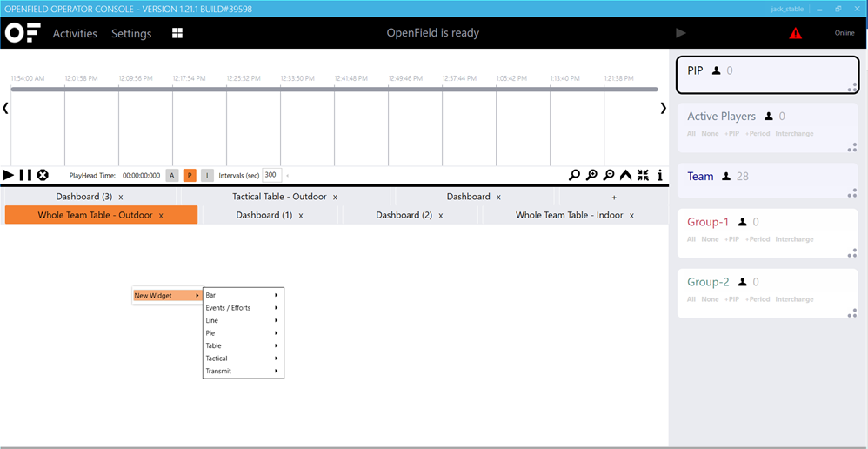The image size is (868, 449).
Task: Expand the Line widget submenu
Action: coord(243,320)
